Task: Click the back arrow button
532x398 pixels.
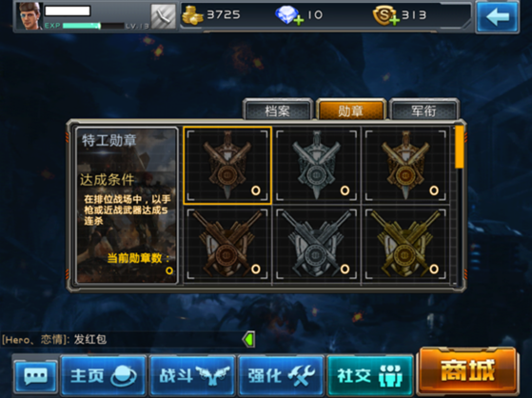Action: [498, 16]
